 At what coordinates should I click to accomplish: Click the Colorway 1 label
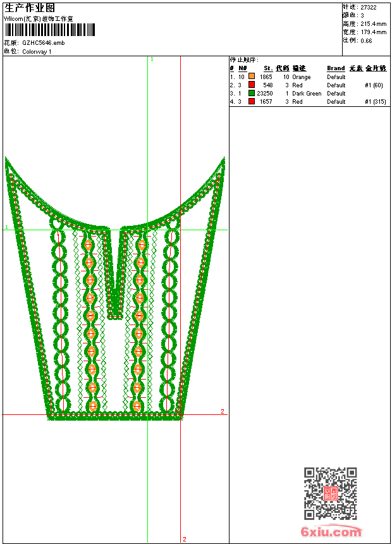[x=37, y=52]
